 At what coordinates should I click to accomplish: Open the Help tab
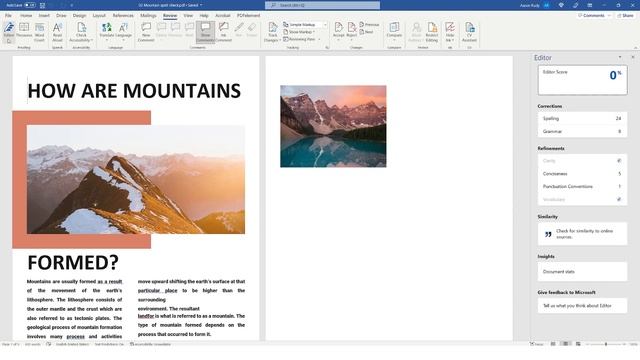204,16
